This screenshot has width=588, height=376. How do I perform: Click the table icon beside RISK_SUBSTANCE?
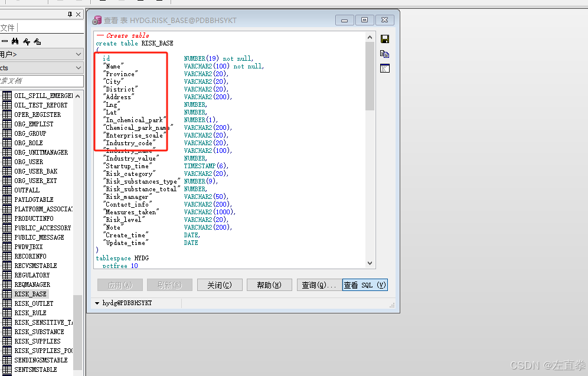[7, 332]
